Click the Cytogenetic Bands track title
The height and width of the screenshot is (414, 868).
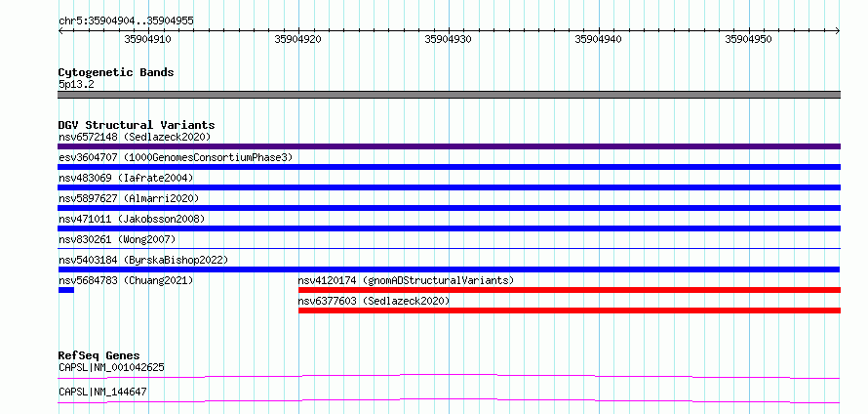[x=116, y=72]
